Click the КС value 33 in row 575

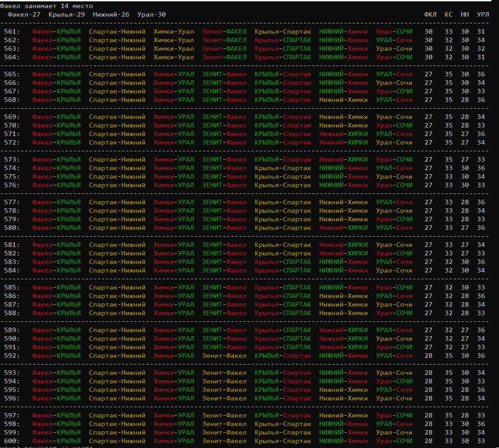[448, 177]
